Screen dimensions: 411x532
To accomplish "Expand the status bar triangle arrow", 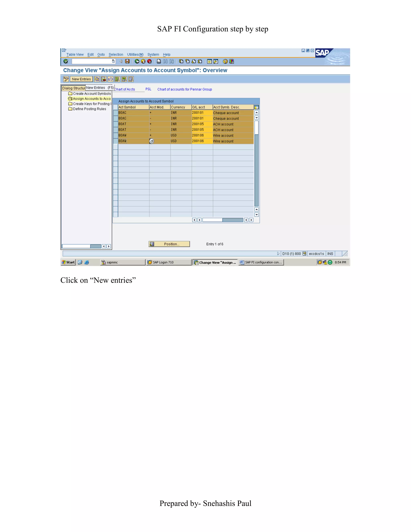I will point(278,254).
